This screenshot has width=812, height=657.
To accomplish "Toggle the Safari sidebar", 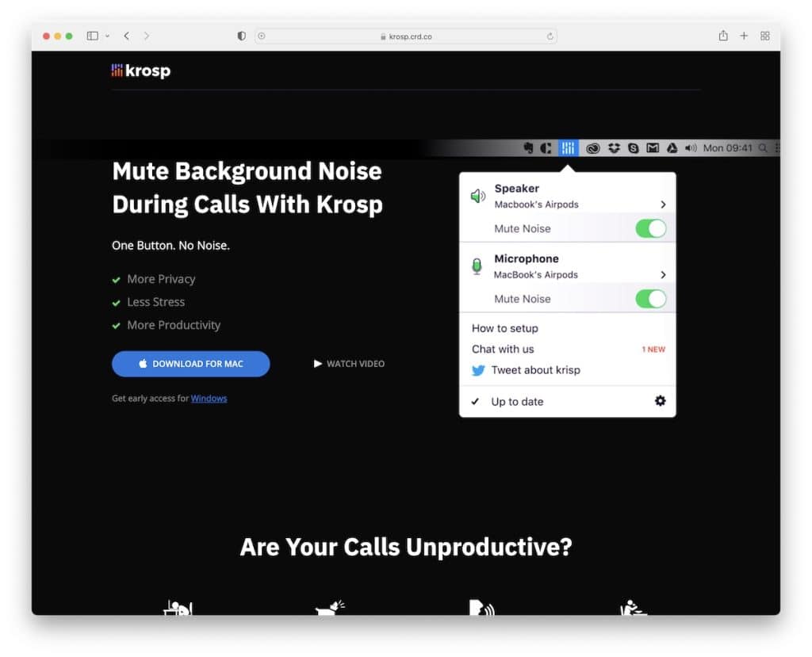I will pyautogui.click(x=93, y=36).
